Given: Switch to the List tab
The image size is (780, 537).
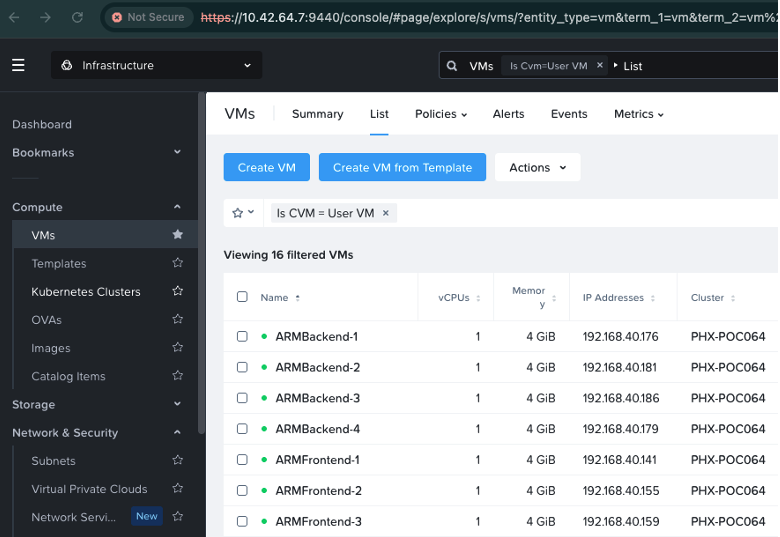Looking at the screenshot, I should click(x=379, y=114).
